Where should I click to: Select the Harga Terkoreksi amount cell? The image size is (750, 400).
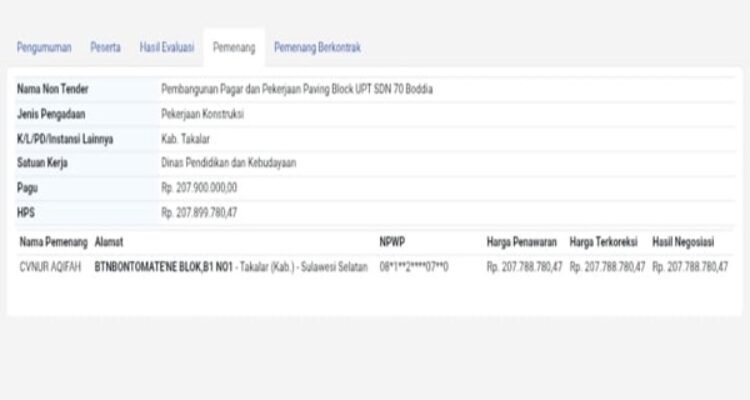pyautogui.click(x=607, y=267)
